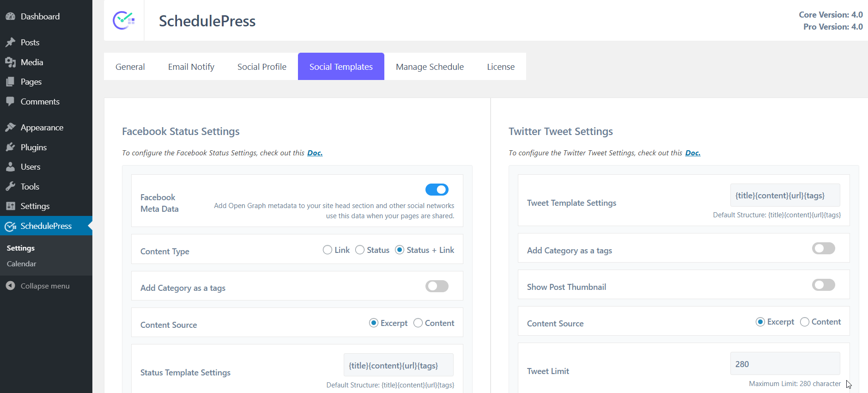Click 'Maximum Limit: 280 character' text
This screenshot has width=868, height=393.
click(795, 384)
